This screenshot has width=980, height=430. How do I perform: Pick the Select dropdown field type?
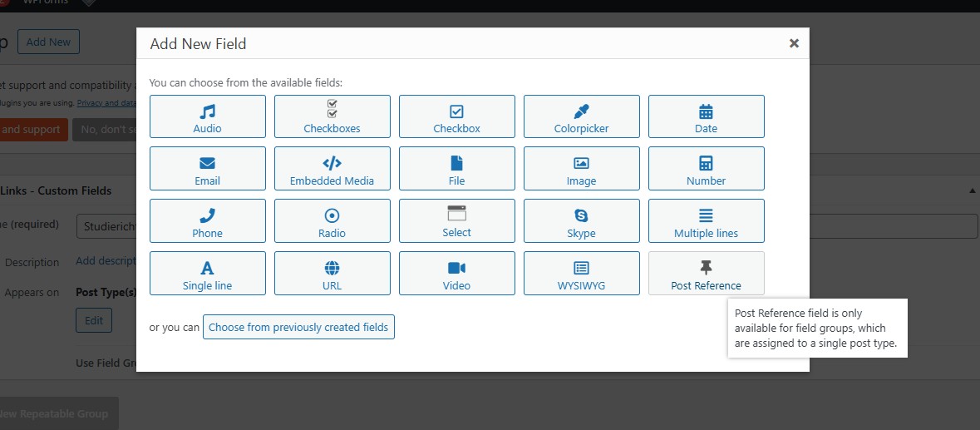point(457,221)
